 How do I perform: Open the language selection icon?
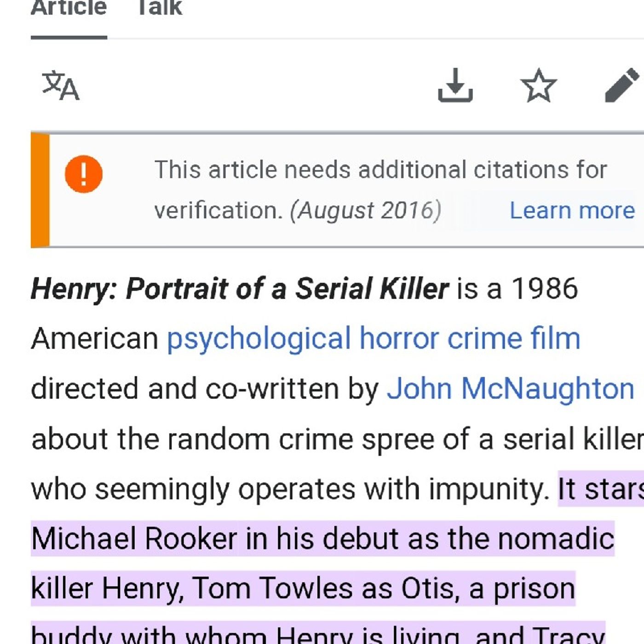coord(61,86)
